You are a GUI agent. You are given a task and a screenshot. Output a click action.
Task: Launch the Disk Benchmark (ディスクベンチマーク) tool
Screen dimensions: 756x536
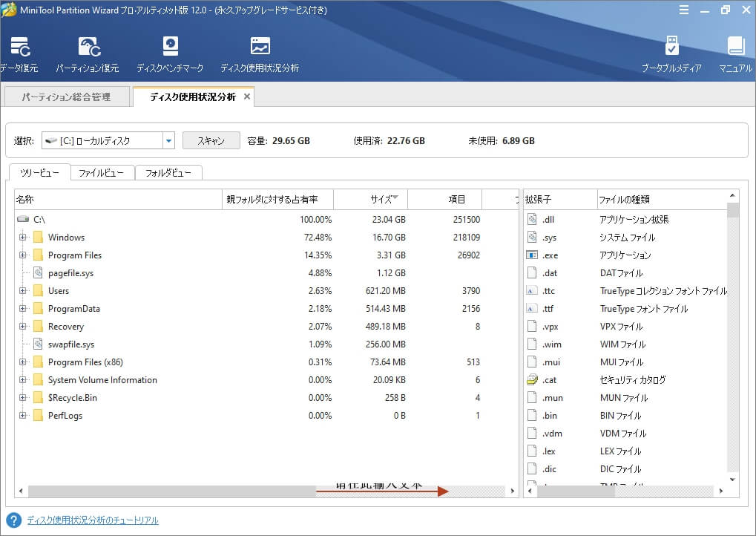click(170, 54)
